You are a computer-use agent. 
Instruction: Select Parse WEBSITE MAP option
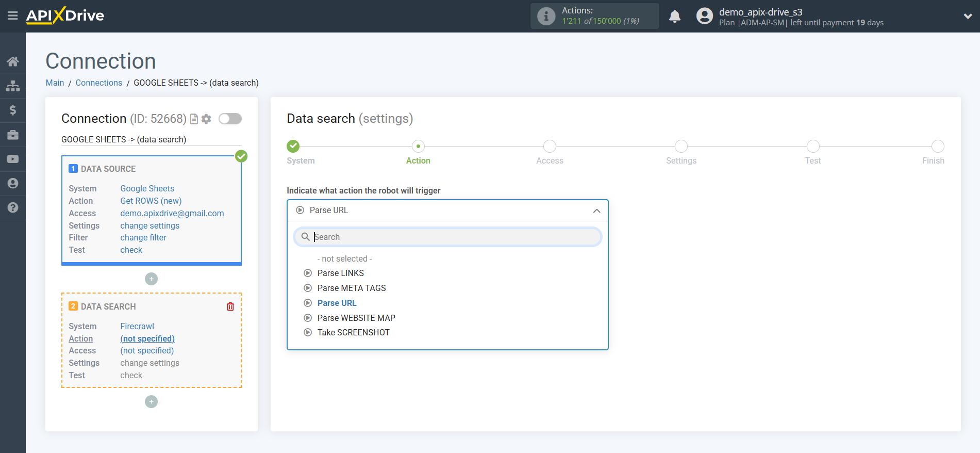click(x=356, y=318)
